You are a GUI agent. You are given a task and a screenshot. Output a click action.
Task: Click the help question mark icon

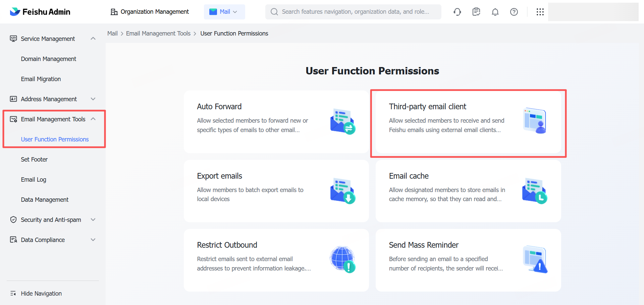click(514, 12)
